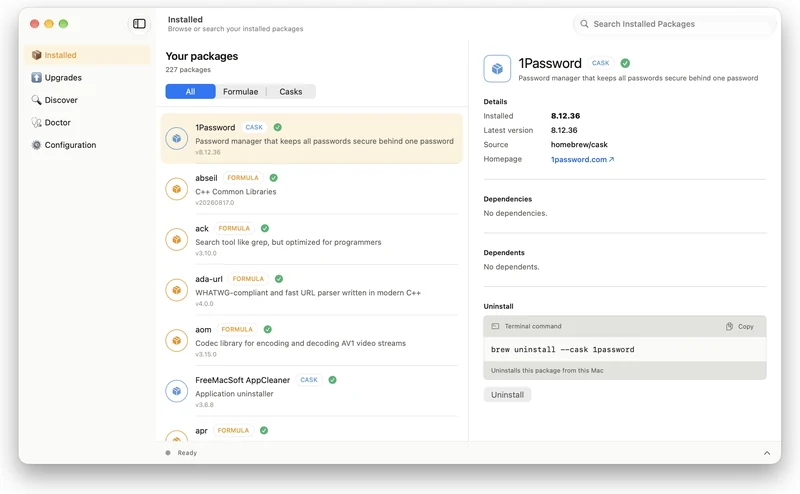Go to Upgrades in the sidebar

pos(87,78)
